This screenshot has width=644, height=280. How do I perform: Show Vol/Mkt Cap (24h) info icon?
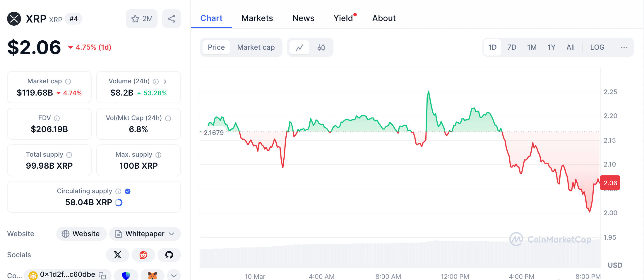coord(168,118)
